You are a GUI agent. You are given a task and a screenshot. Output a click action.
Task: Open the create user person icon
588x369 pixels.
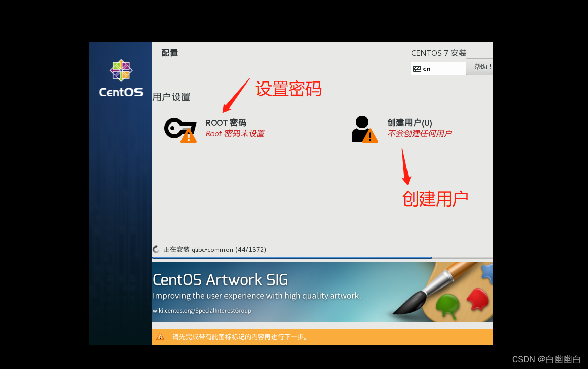364,130
